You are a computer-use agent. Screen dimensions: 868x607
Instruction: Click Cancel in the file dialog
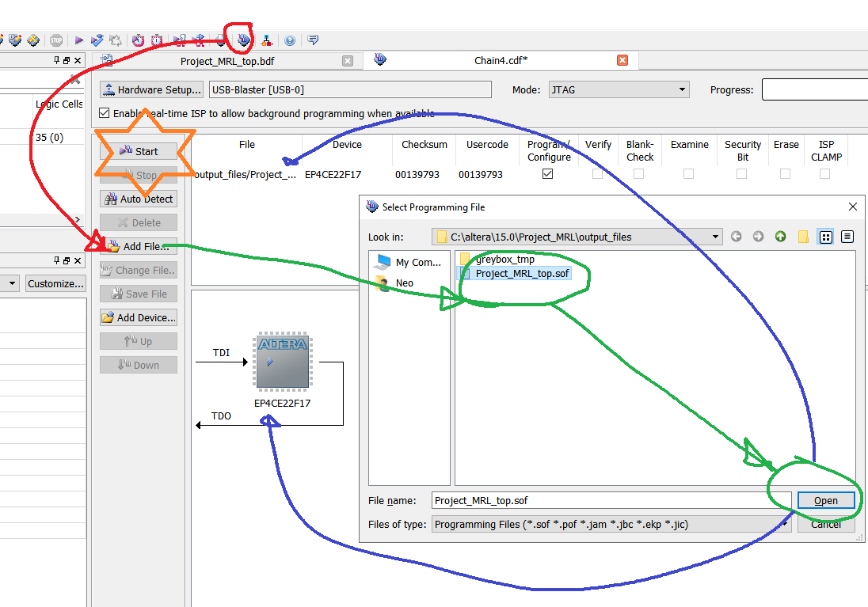pyautogui.click(x=826, y=524)
